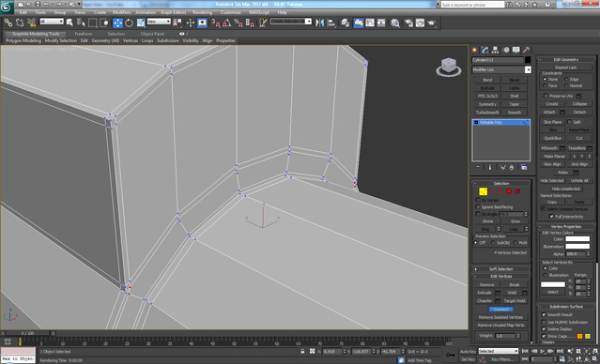
Task: Collapse the Vertex Properties rollout
Action: [566, 227]
